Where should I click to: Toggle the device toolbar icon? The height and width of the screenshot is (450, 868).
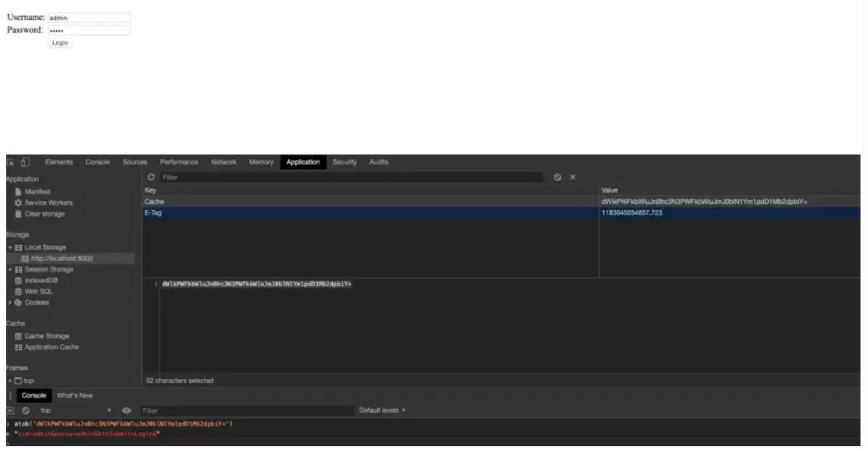click(x=25, y=162)
